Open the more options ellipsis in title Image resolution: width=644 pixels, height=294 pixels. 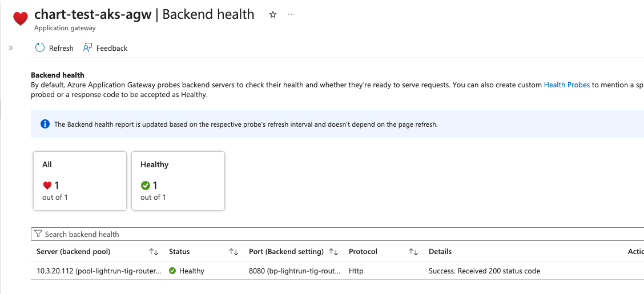pos(292,15)
